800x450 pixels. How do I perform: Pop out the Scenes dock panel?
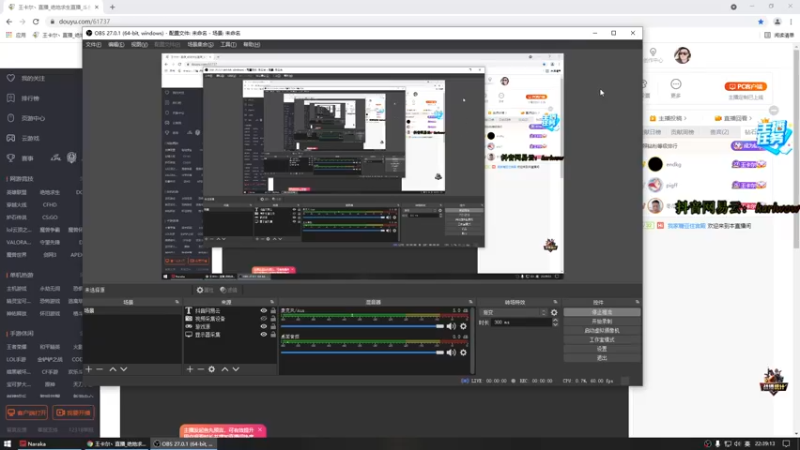tap(177, 302)
